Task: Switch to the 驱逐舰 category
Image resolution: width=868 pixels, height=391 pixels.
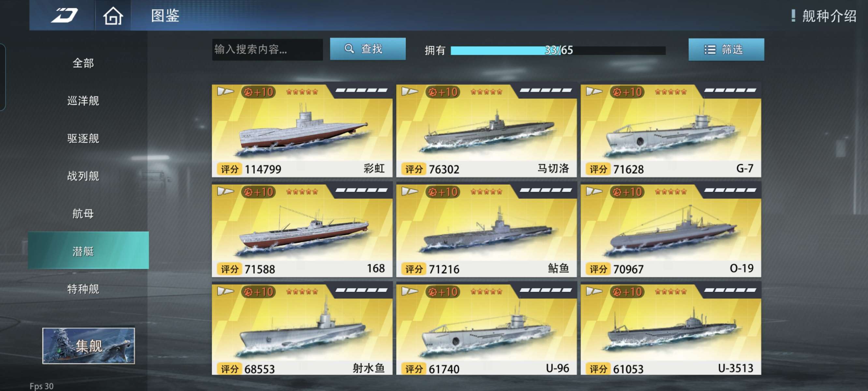Action: 83,138
